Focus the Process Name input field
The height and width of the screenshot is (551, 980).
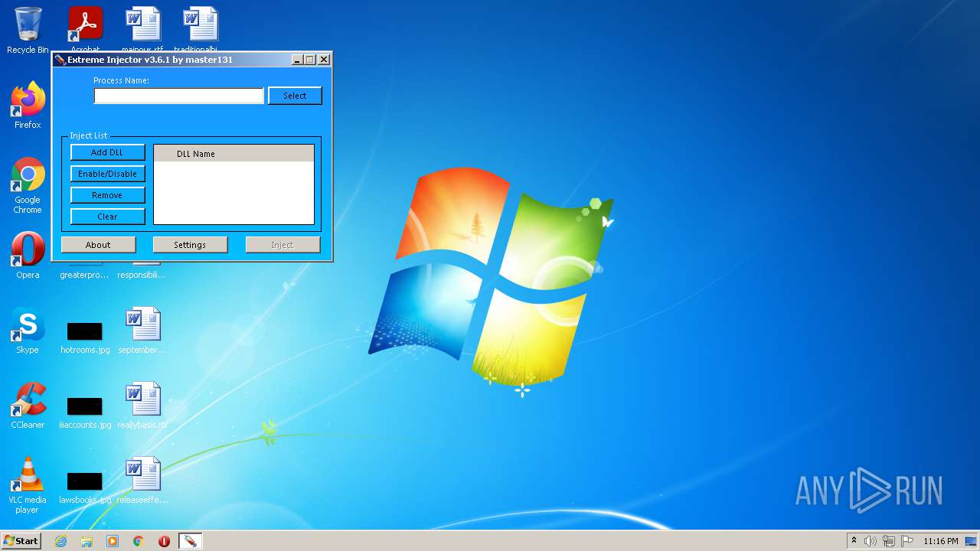[x=178, y=96]
